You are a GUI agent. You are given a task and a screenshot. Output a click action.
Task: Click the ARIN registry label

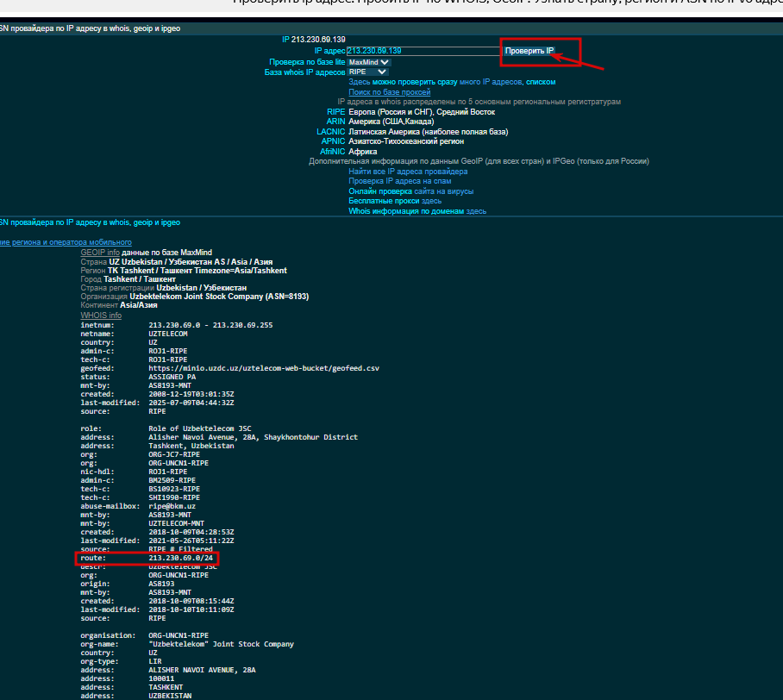335,122
